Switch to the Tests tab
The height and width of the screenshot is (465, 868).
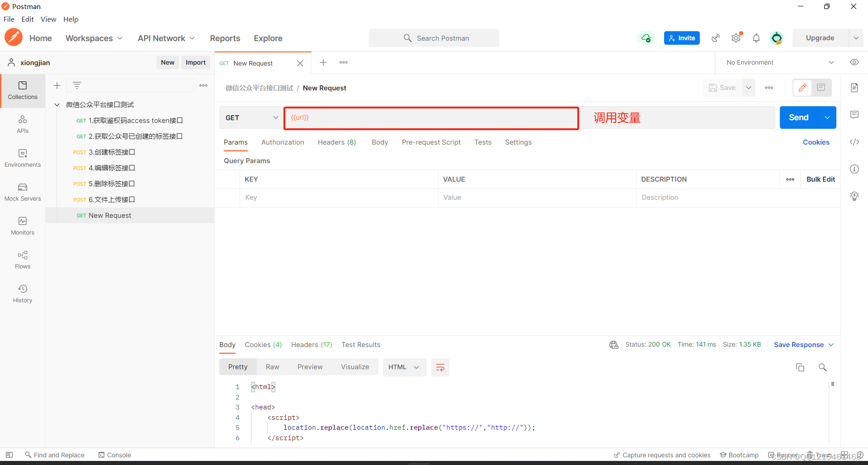[x=483, y=142]
